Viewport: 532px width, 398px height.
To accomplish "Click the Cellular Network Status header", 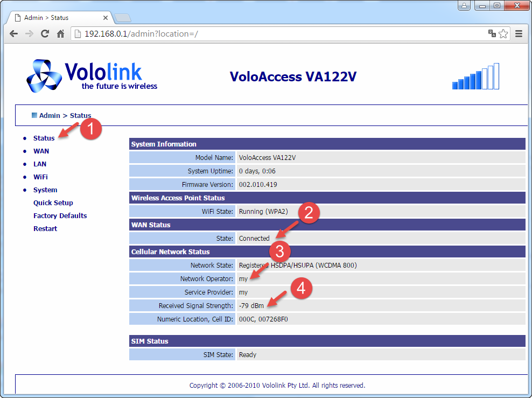I will [327, 252].
